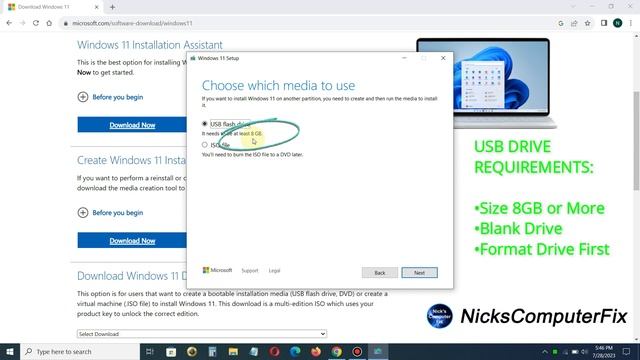Screen dimensions: 640x360
Task: Open a new browser tab
Action: (x=112, y=7)
